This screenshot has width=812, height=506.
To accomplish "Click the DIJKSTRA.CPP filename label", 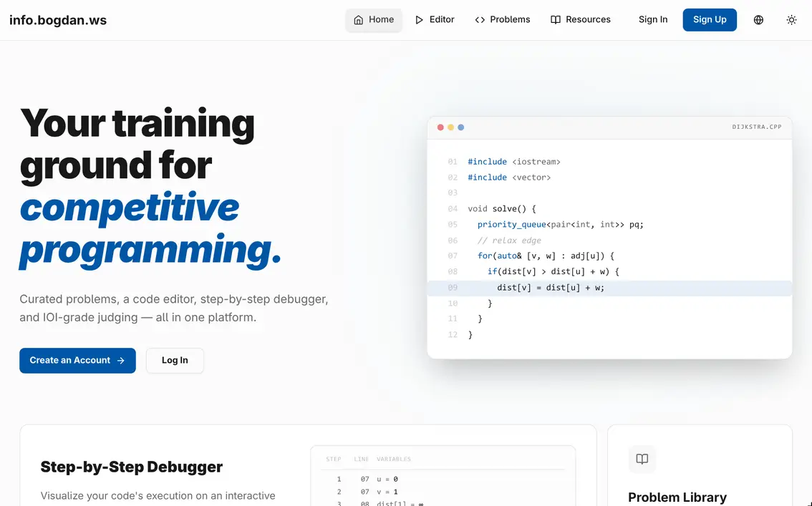I will point(757,127).
